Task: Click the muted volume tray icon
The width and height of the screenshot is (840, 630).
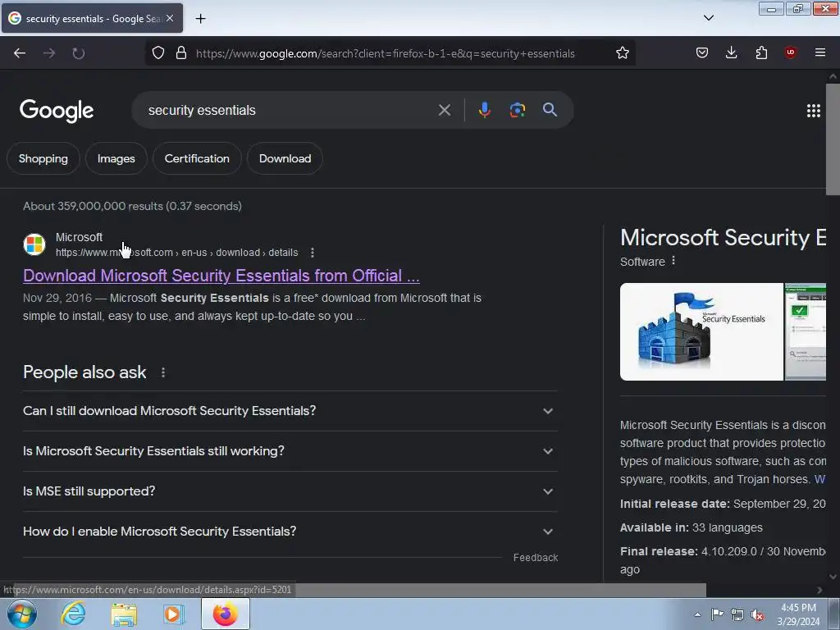Action: tap(757, 615)
